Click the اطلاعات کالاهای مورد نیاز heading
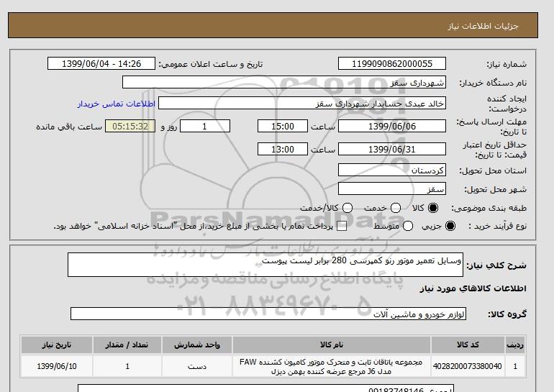This screenshot has height=392, width=554. click(473, 288)
